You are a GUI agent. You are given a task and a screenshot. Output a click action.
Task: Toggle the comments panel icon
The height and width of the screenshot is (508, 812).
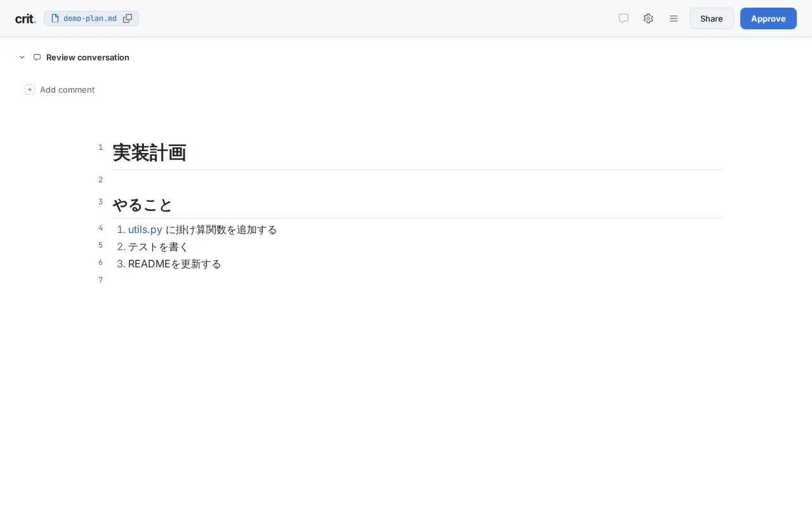(x=624, y=18)
